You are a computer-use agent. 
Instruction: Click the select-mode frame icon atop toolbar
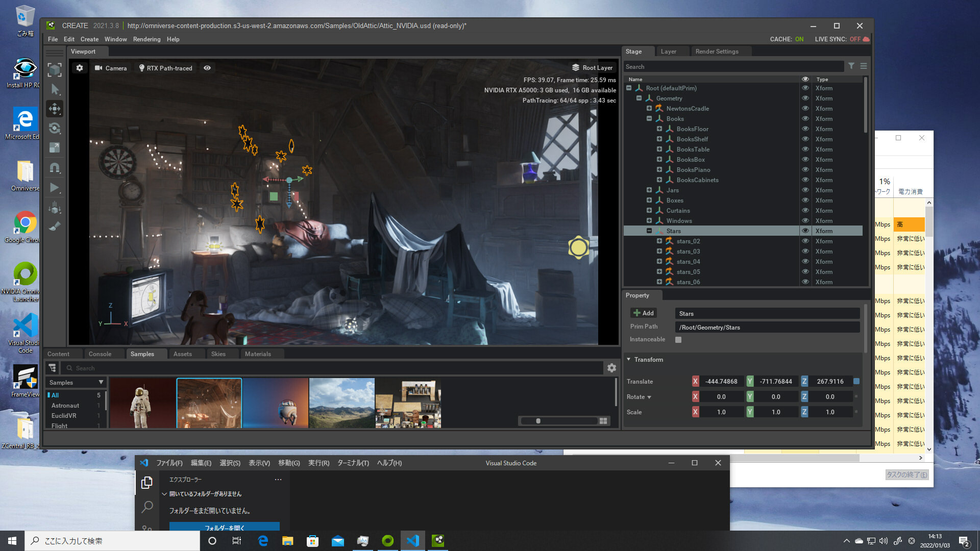pos(55,69)
